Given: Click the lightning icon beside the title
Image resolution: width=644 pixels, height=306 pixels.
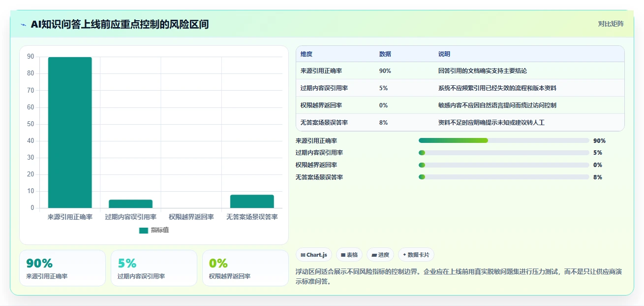Looking at the screenshot, I should 24,25.
